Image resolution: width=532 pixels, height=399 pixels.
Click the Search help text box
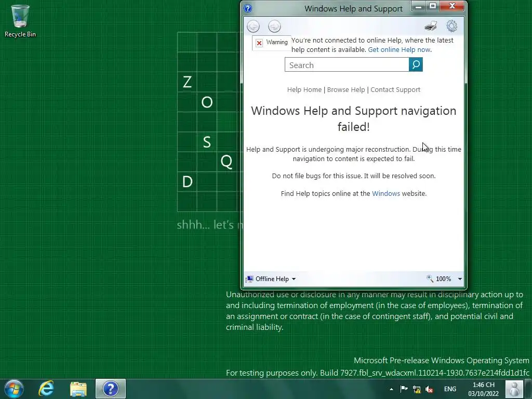tap(347, 64)
